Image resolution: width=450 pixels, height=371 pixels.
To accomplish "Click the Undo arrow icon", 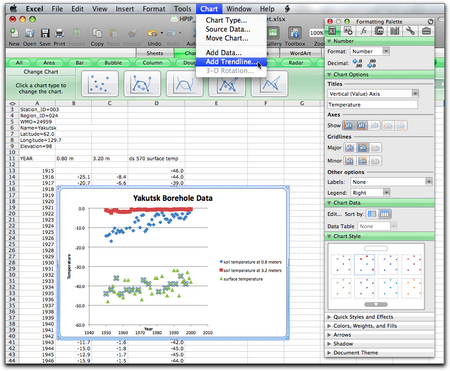I will click(x=152, y=33).
